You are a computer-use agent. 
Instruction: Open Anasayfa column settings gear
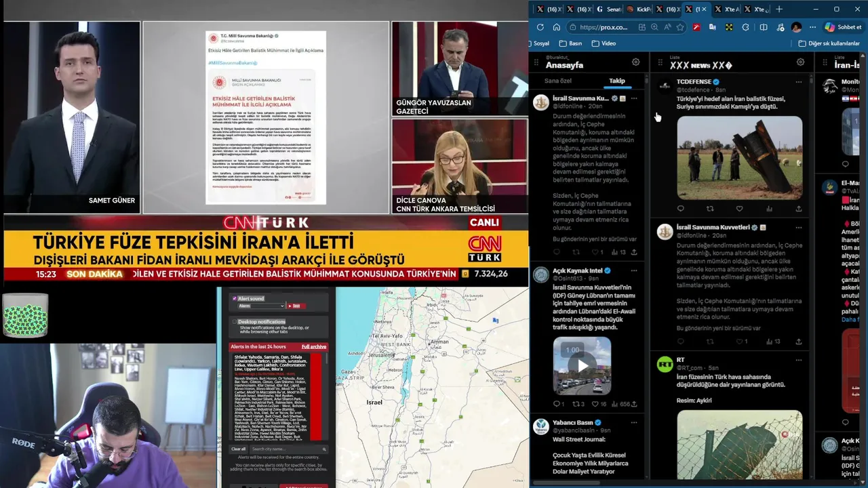[x=635, y=62]
